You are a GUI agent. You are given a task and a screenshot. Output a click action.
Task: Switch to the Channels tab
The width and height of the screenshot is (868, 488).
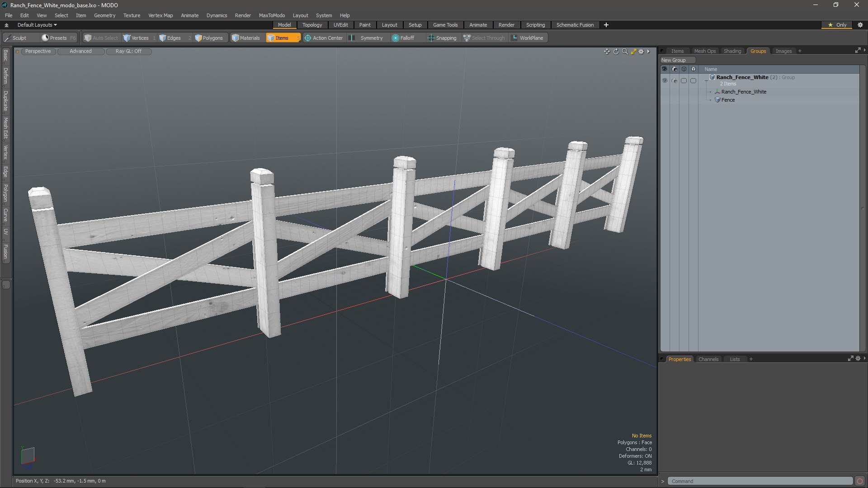708,359
